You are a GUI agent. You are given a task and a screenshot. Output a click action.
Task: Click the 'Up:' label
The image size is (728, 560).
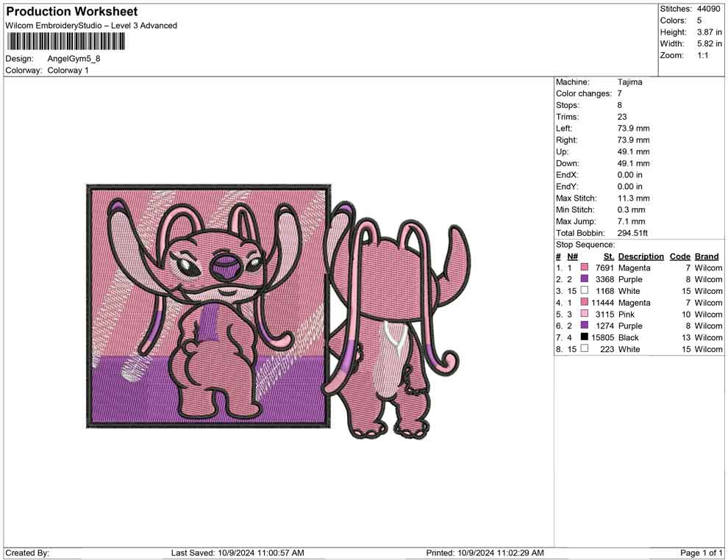[562, 151]
